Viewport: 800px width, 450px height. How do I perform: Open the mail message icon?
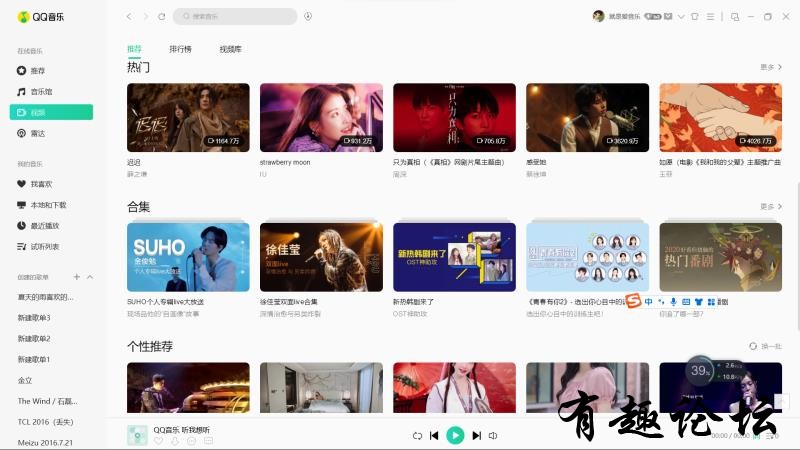tap(668, 16)
